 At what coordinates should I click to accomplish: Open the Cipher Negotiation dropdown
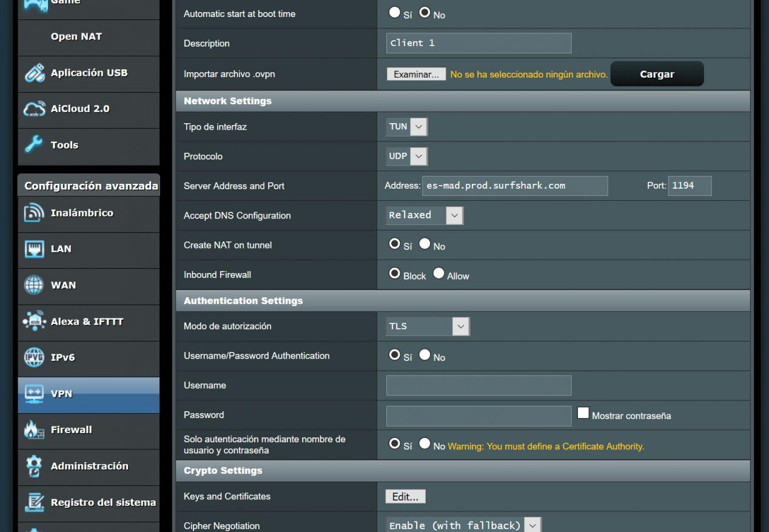pos(463,525)
